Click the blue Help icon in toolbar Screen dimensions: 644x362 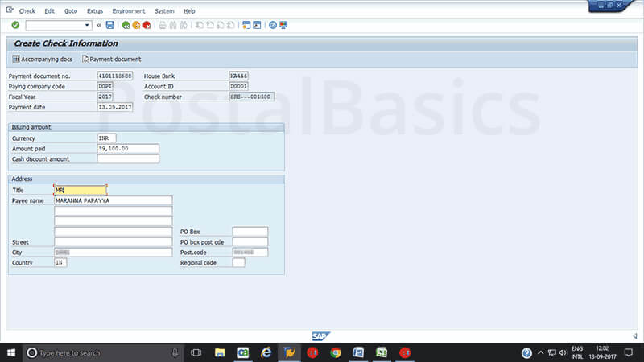(x=273, y=26)
